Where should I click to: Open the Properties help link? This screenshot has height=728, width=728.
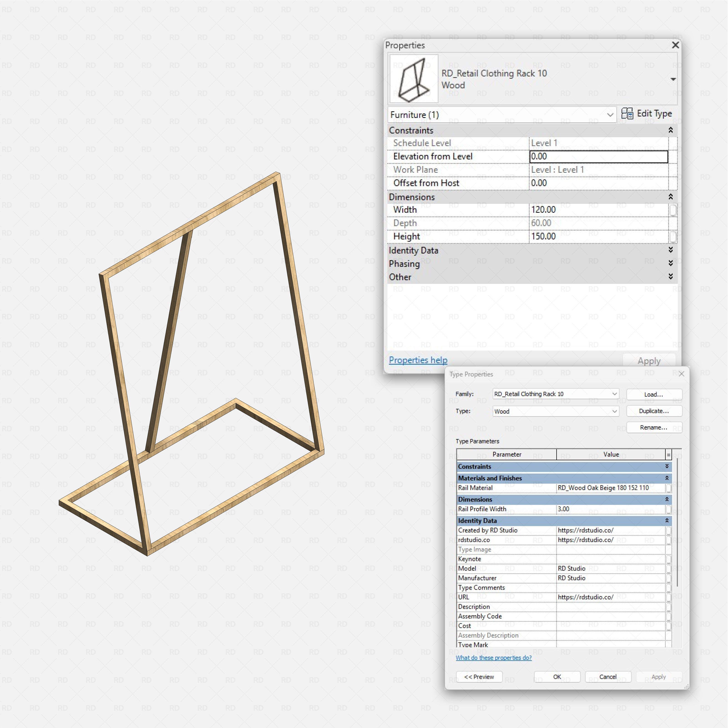point(418,360)
